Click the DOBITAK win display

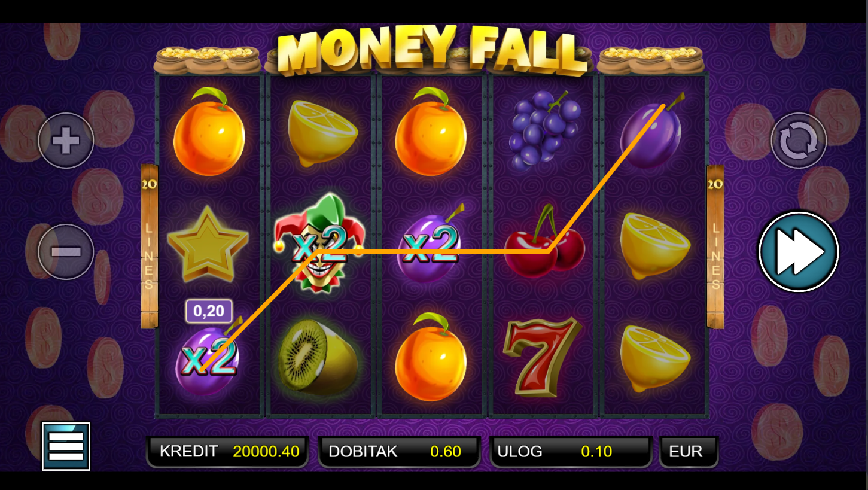pos(398,451)
